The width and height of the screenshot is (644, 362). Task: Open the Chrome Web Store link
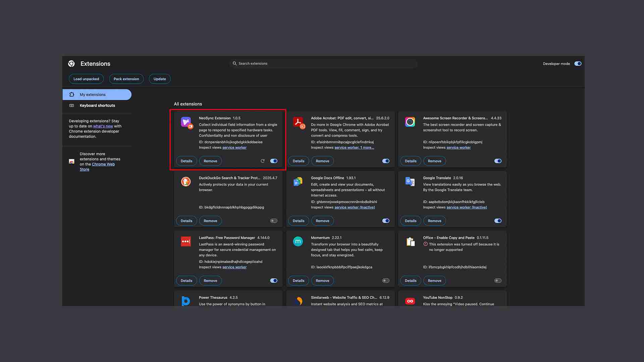tap(103, 164)
